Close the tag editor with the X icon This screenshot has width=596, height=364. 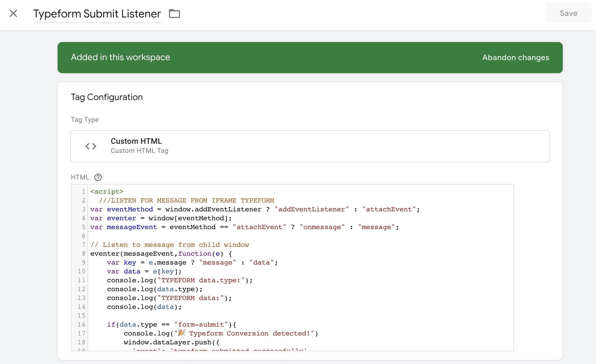pos(13,13)
